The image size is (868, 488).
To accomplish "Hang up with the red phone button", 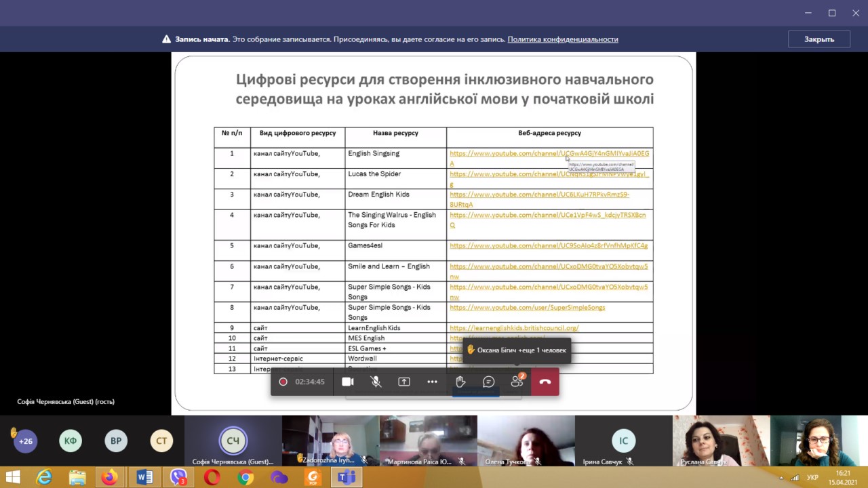I will [x=545, y=382].
